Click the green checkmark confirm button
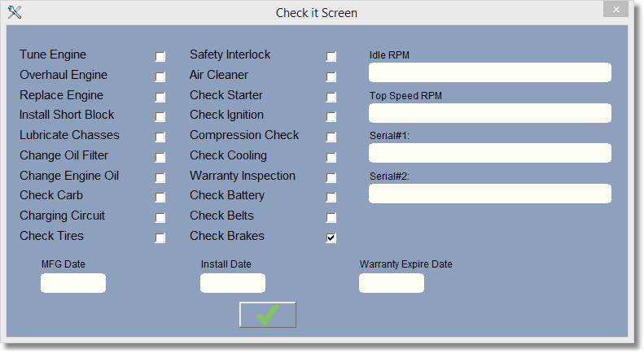Screen dimensions: 644x353 click(x=267, y=315)
